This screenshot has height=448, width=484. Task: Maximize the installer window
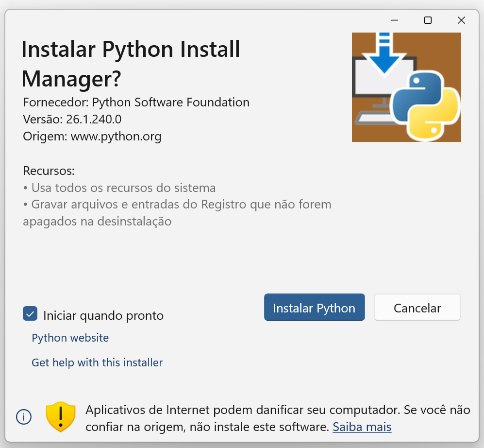tap(428, 20)
